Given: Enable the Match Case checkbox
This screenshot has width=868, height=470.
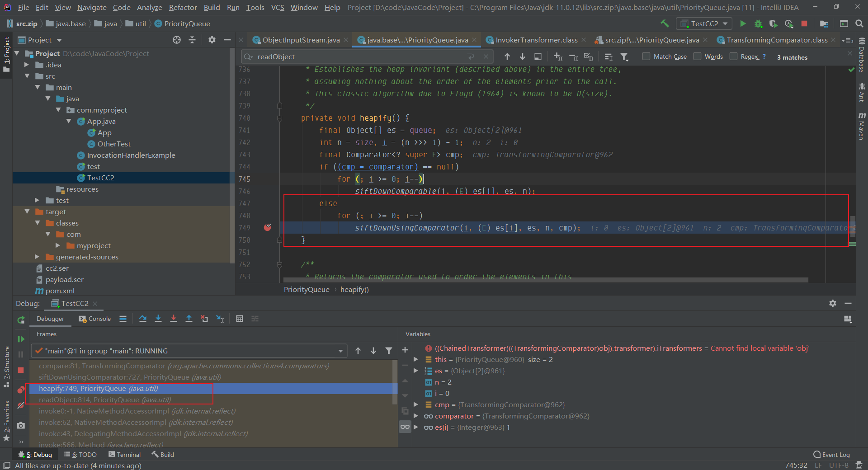Looking at the screenshot, I should [x=646, y=56].
